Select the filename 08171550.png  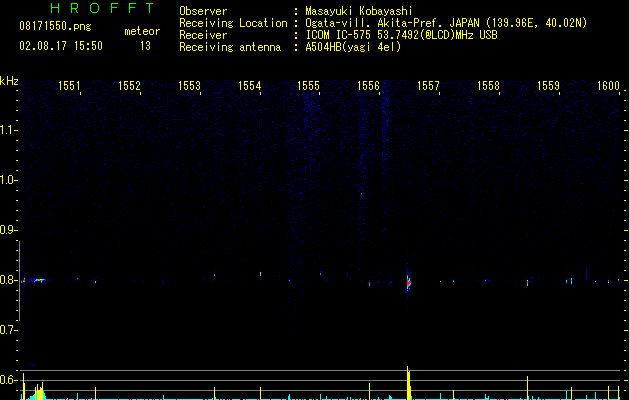point(55,27)
